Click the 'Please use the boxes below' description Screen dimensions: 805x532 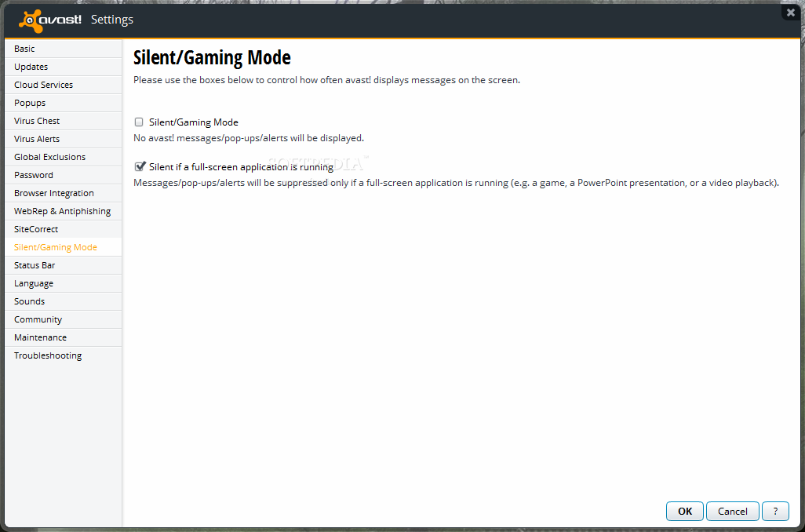326,80
